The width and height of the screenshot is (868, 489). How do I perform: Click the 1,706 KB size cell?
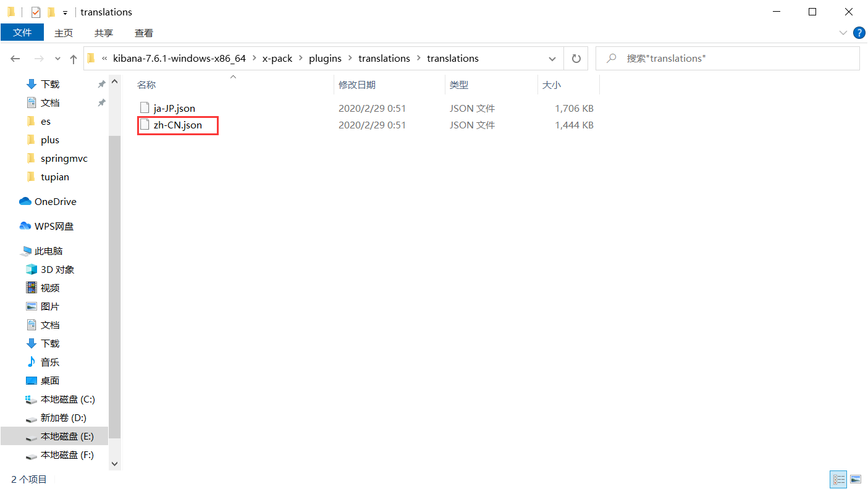574,108
